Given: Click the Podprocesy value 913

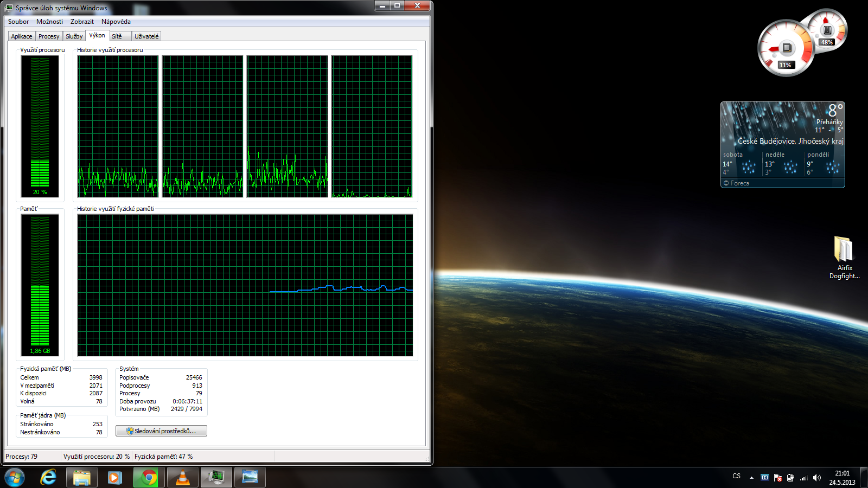Looking at the screenshot, I should (197, 386).
